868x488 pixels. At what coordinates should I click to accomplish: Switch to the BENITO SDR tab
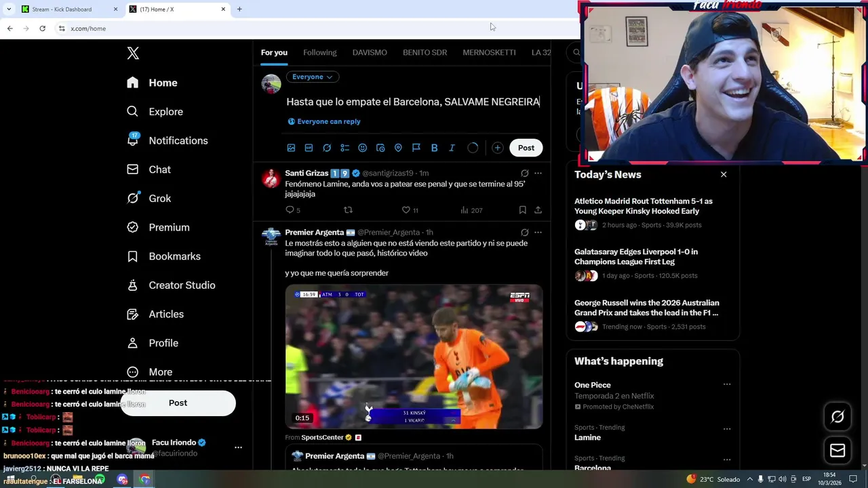(x=425, y=52)
